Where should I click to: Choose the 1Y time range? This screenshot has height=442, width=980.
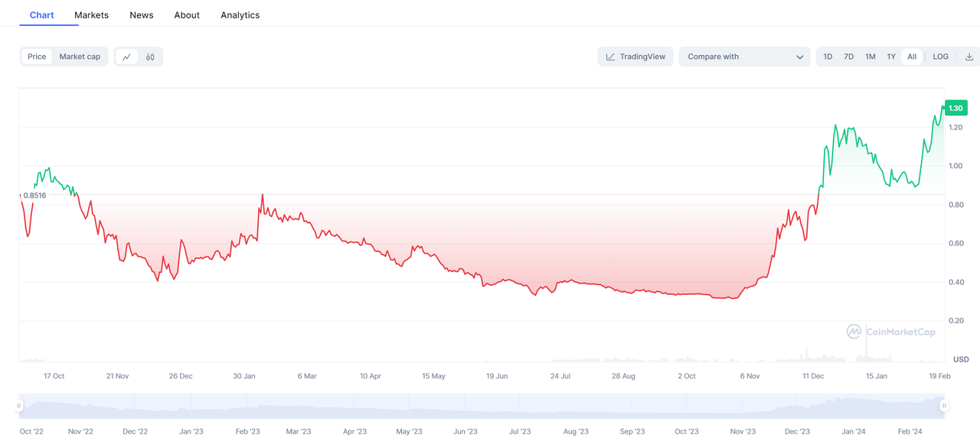pyautogui.click(x=891, y=57)
